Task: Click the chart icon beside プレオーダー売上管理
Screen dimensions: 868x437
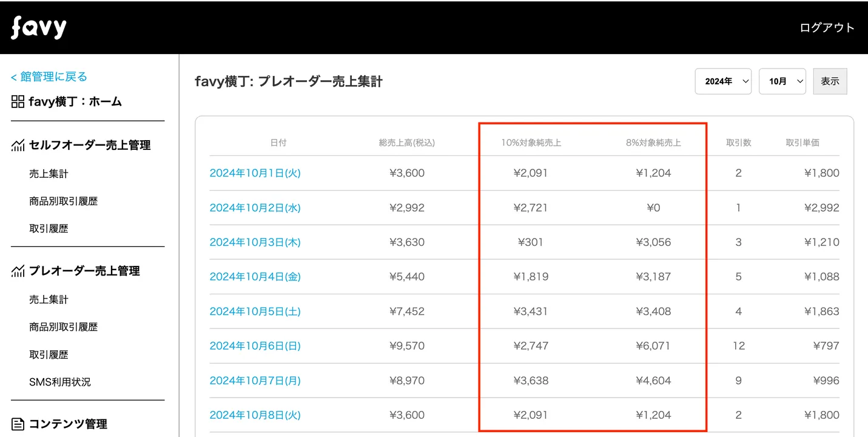Action: (18, 271)
